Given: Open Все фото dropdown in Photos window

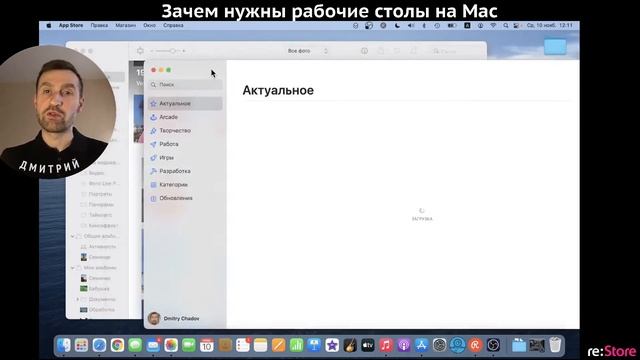Looking at the screenshot, I should [308, 51].
